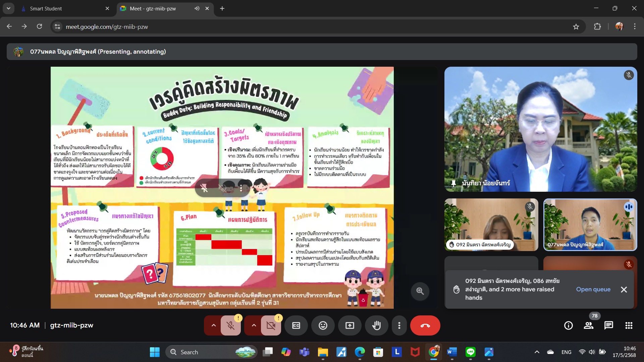Open Microsoft Word from taskbar
The height and width of the screenshot is (362, 644).
(x=452, y=352)
